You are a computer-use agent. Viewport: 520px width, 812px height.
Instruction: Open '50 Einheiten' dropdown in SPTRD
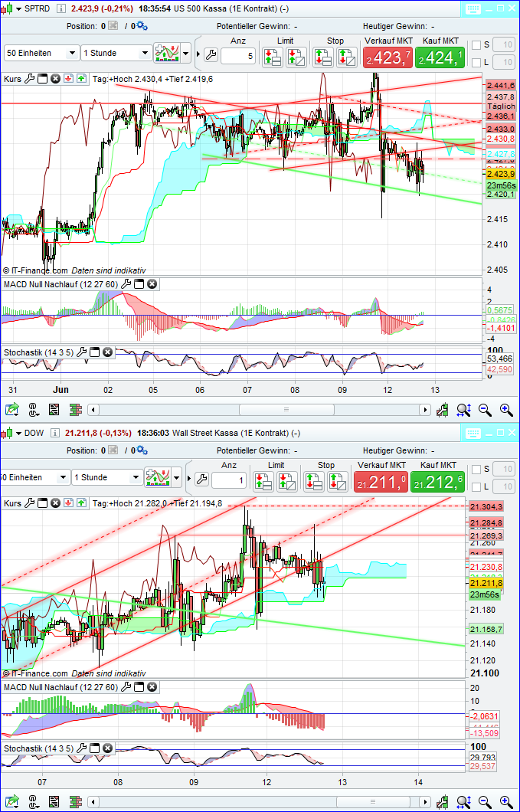[42, 53]
